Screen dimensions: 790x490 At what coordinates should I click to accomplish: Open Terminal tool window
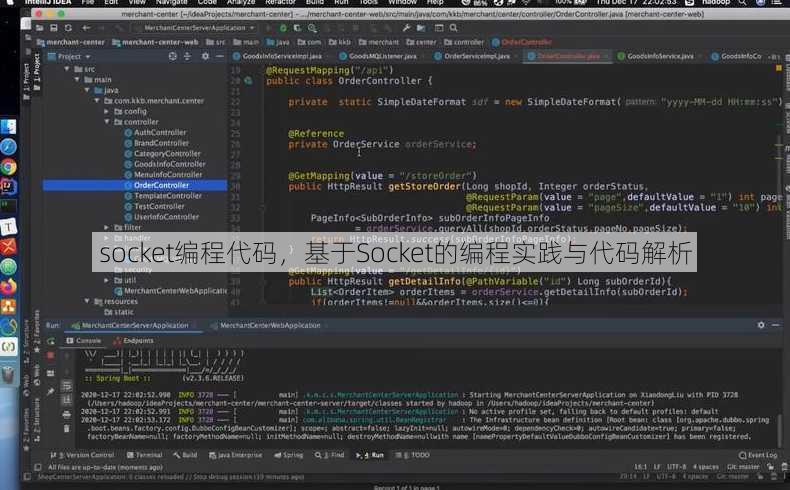[x=144, y=455]
